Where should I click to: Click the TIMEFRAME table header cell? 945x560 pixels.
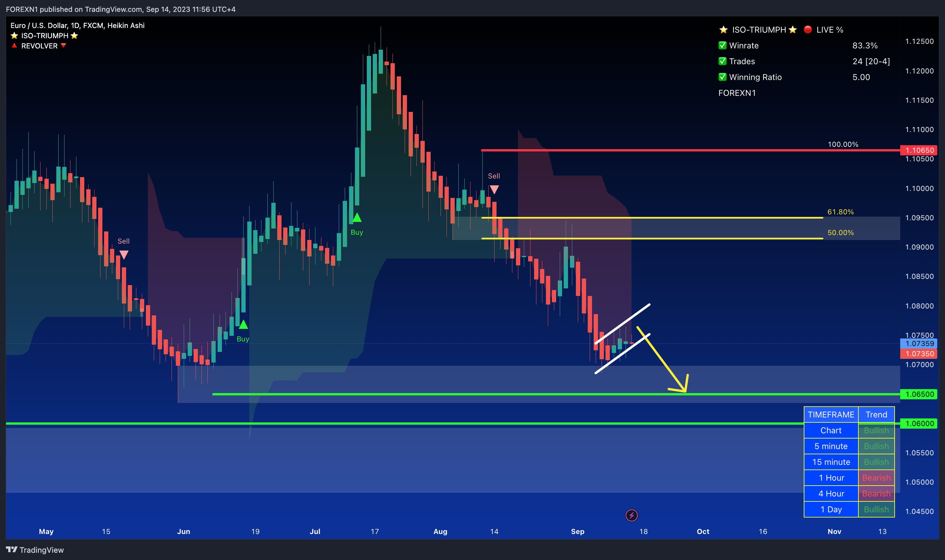831,414
